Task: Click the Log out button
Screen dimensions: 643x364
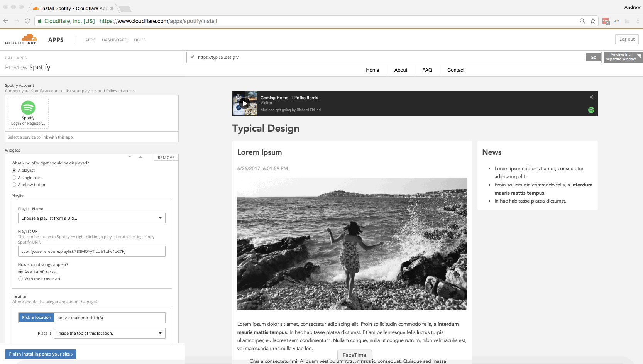Action: pos(627,39)
